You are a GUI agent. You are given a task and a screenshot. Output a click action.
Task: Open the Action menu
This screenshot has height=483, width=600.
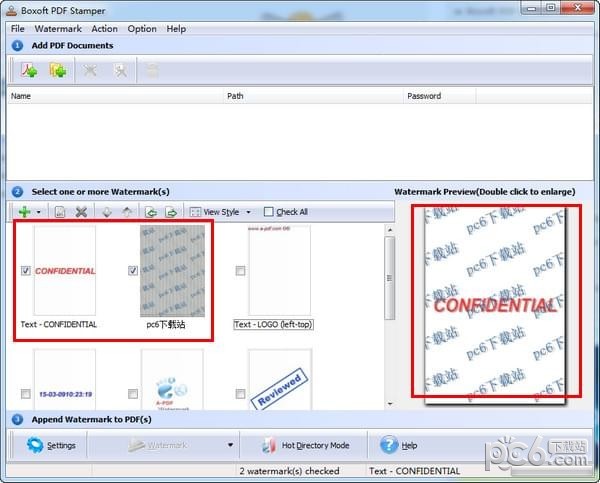104,29
